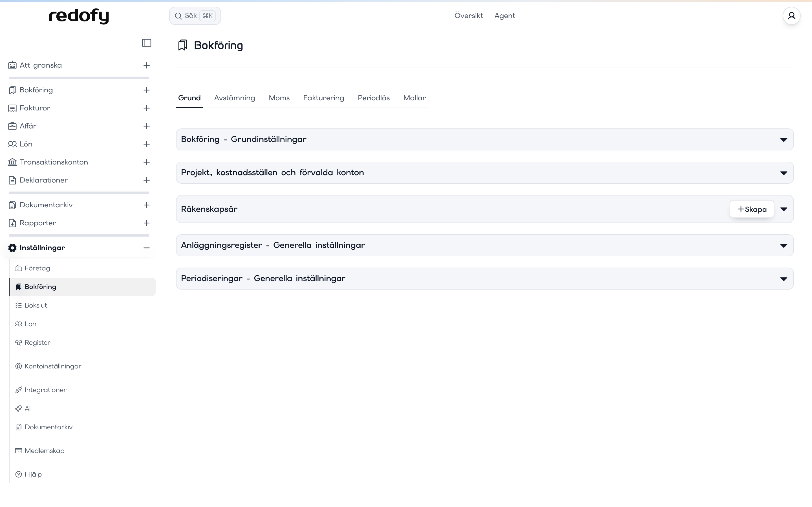
Task: Expand Bokföring - Grundinställningar section arrow
Action: pyautogui.click(x=784, y=140)
